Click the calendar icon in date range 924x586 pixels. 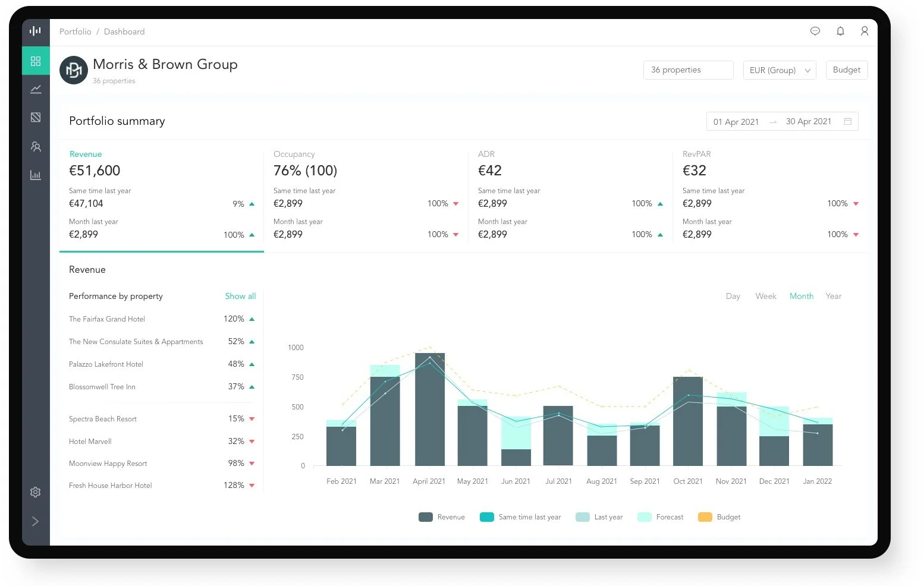(x=848, y=121)
